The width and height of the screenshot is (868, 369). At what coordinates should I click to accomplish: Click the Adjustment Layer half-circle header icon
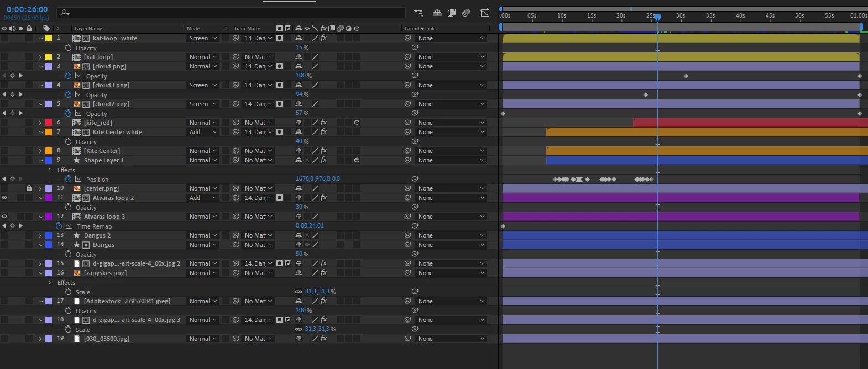coord(348,28)
